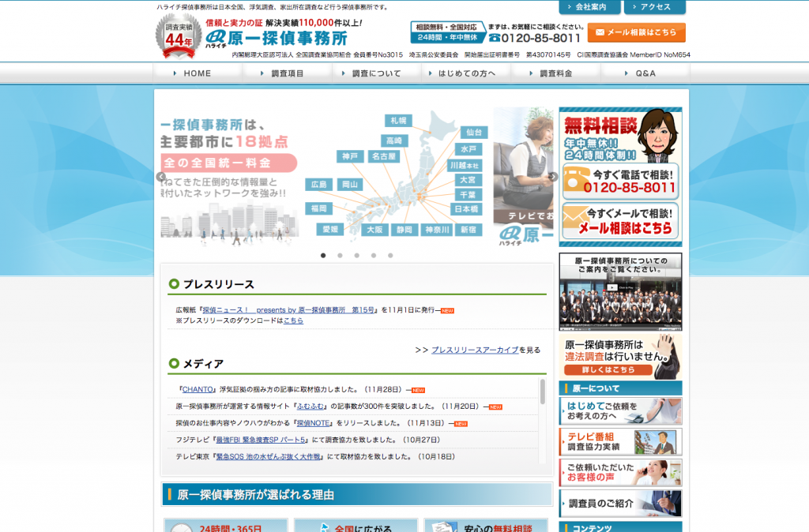
Task: Click the 安心の無料相談 feature card
Action: pyautogui.click(x=486, y=526)
